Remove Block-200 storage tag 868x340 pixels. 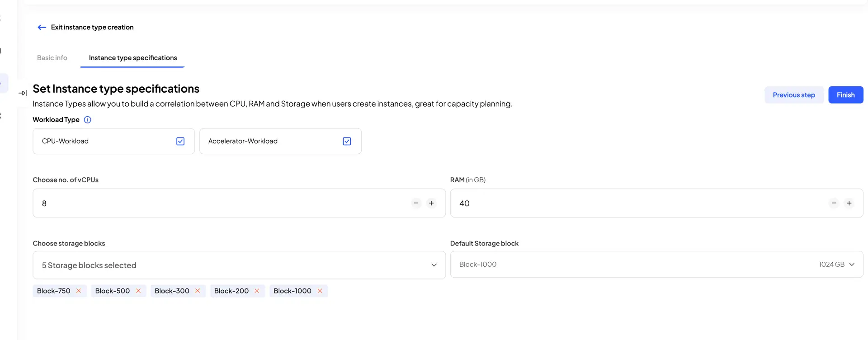tap(257, 291)
